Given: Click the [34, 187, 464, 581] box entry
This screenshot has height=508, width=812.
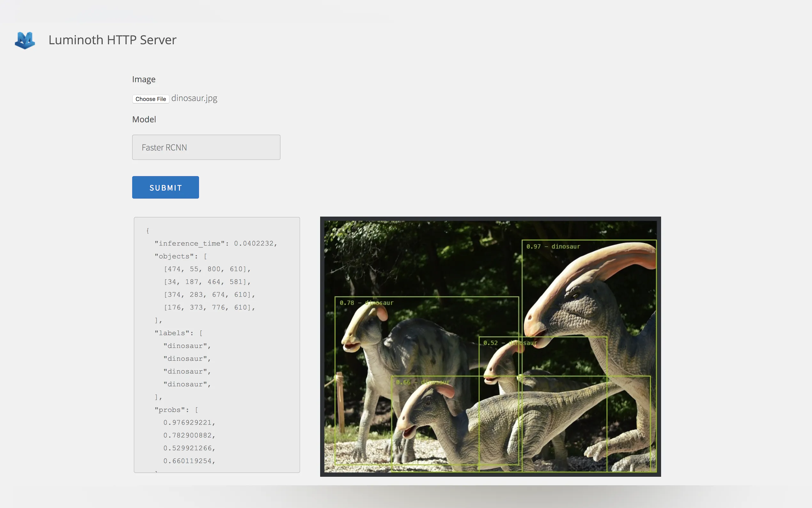Looking at the screenshot, I should 207,282.
